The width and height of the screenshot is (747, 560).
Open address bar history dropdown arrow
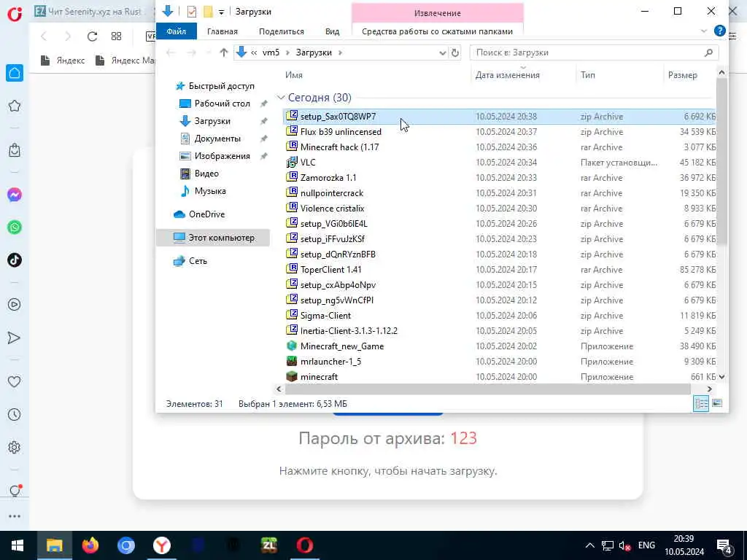coord(443,52)
